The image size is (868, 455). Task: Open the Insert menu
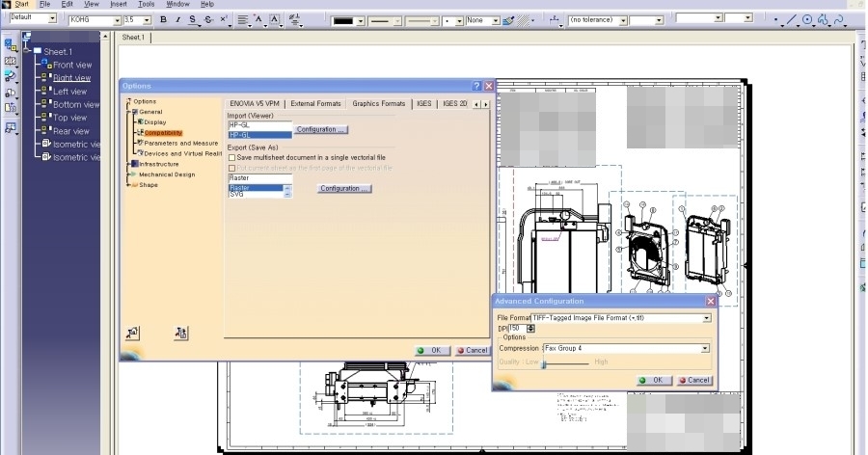click(119, 4)
